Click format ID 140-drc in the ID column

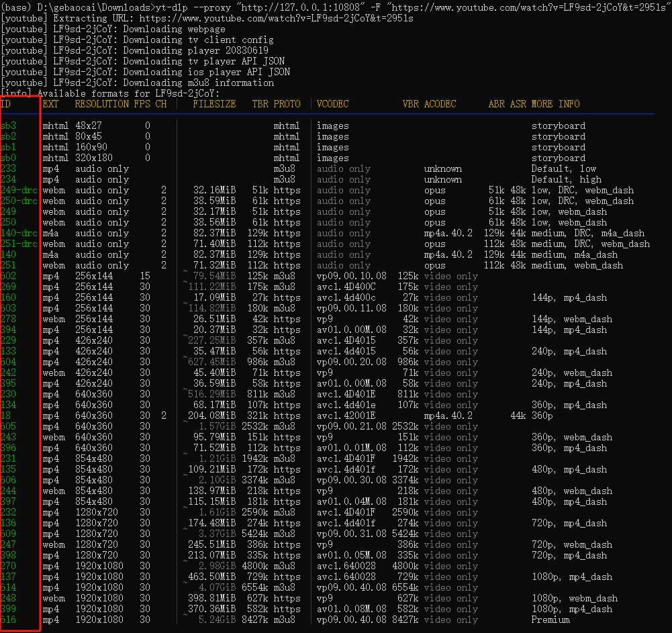click(x=19, y=233)
